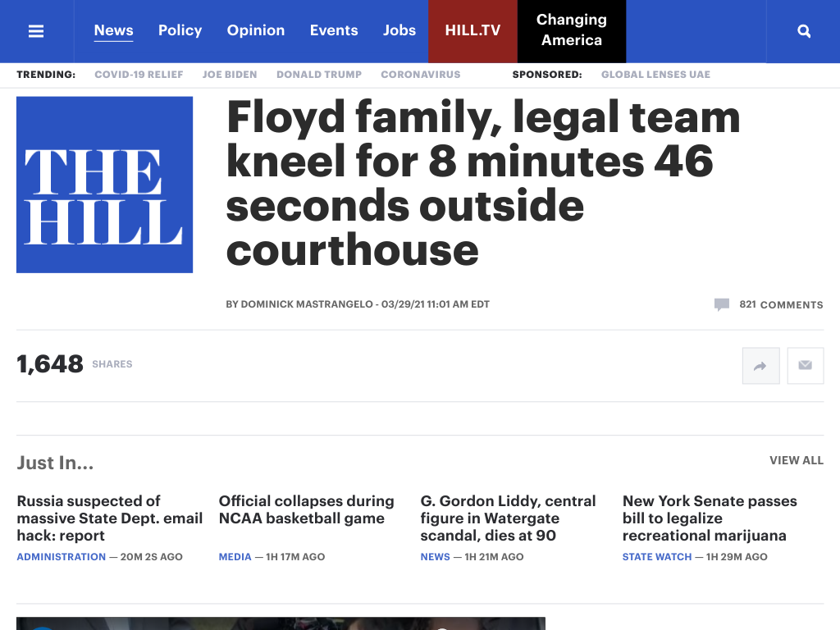Select Events in the navigation bar
Viewport: 840px width, 630px height.
(x=334, y=30)
